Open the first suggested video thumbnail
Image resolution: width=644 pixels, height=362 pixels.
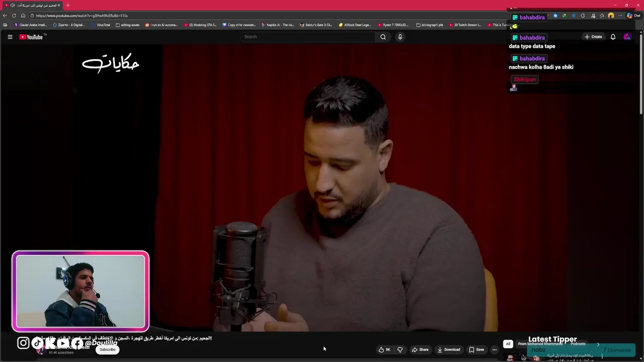[x=523, y=357]
